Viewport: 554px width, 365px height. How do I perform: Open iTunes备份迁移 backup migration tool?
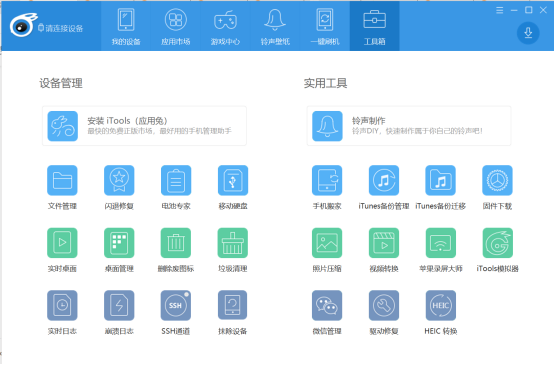[x=441, y=180]
